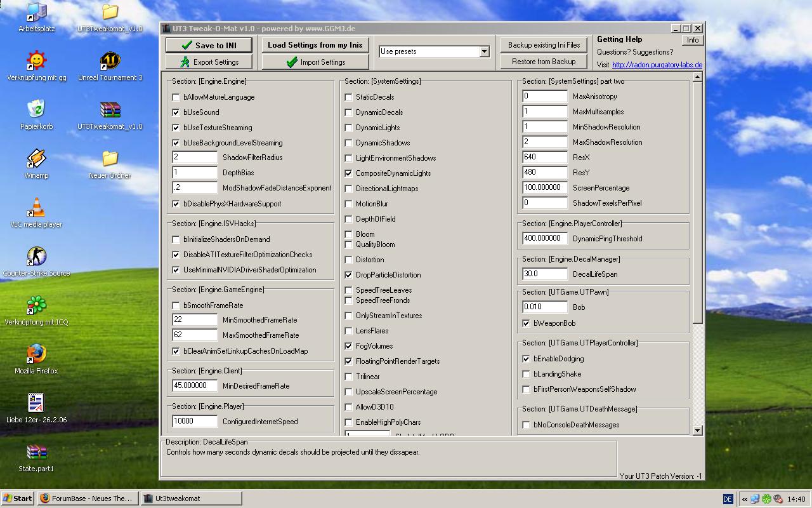Switch to ForumBase Firefox taskbar item

(x=87, y=498)
